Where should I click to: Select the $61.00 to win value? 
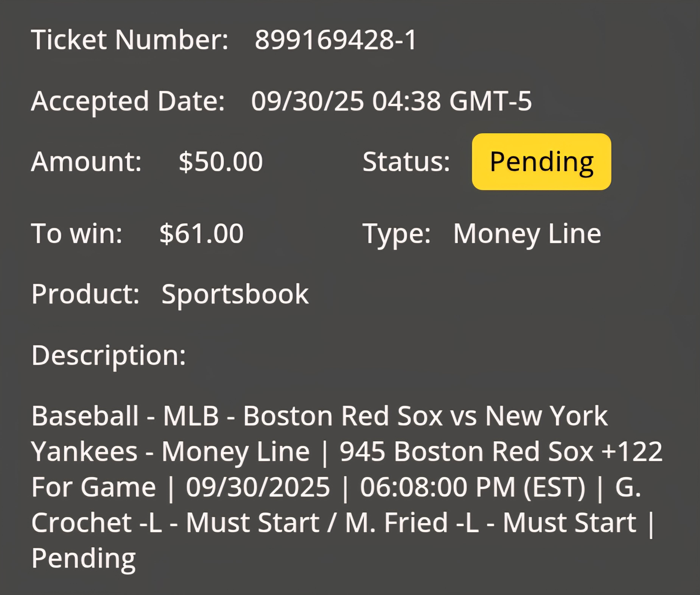[202, 233]
